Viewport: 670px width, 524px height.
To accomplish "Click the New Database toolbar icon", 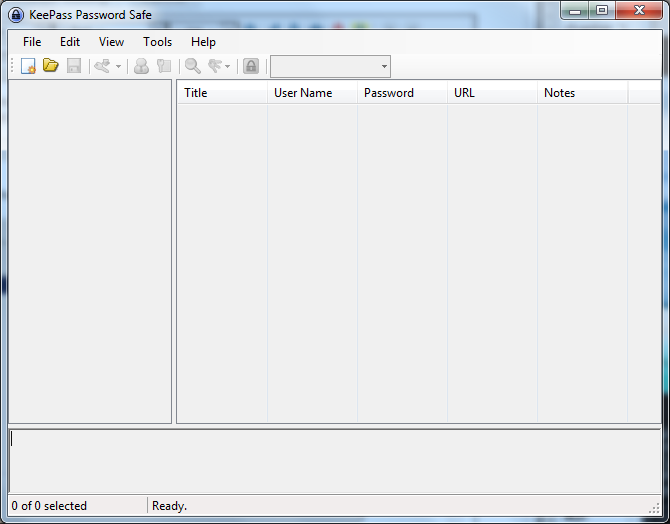I will [x=28, y=66].
